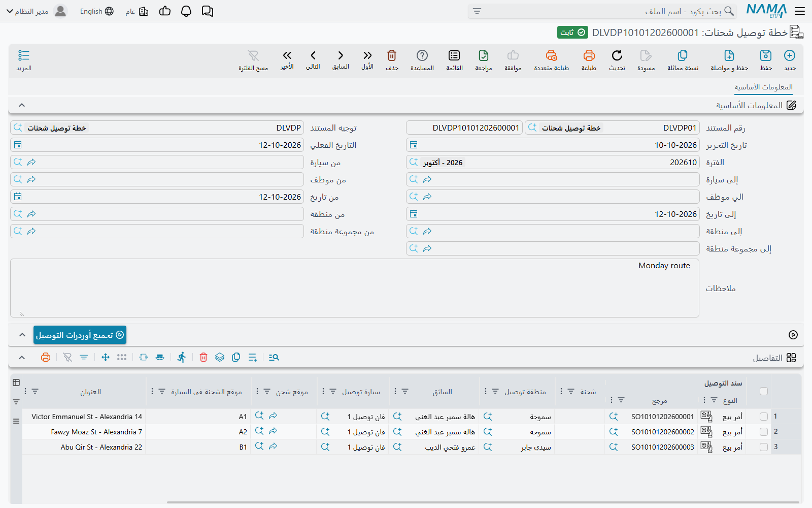Open the filter for السائق column
This screenshot has width=812, height=508.
point(405,391)
